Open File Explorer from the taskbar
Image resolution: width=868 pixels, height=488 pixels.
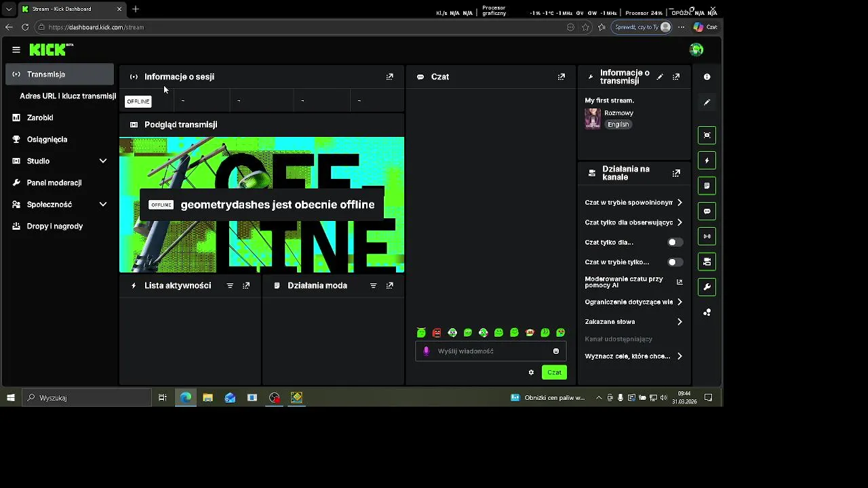click(x=208, y=398)
